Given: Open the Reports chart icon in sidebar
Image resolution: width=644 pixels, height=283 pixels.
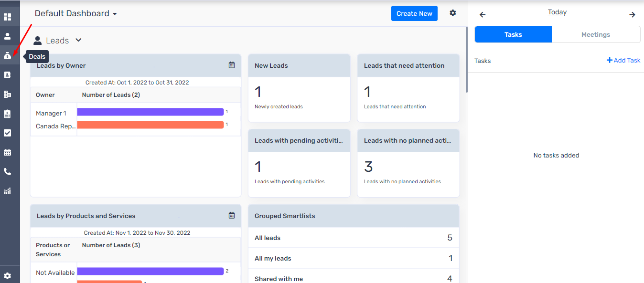Looking at the screenshot, I should (7, 191).
